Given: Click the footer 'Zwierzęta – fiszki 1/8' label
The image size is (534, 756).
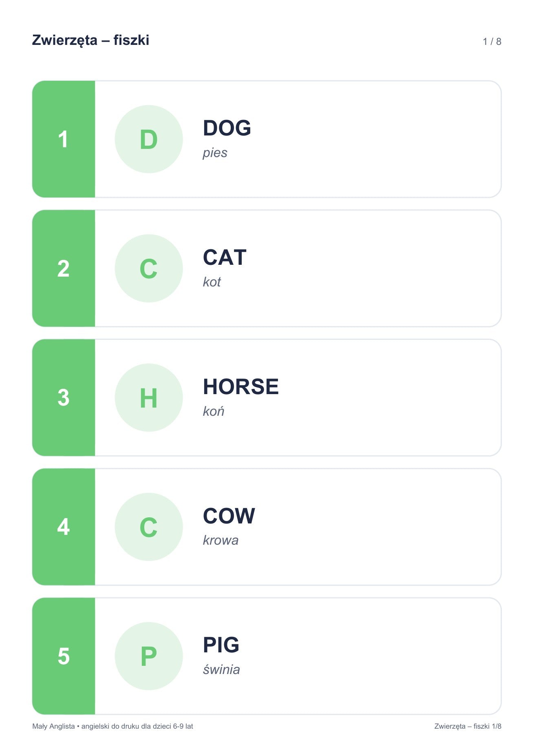Looking at the screenshot, I should tap(468, 726).
